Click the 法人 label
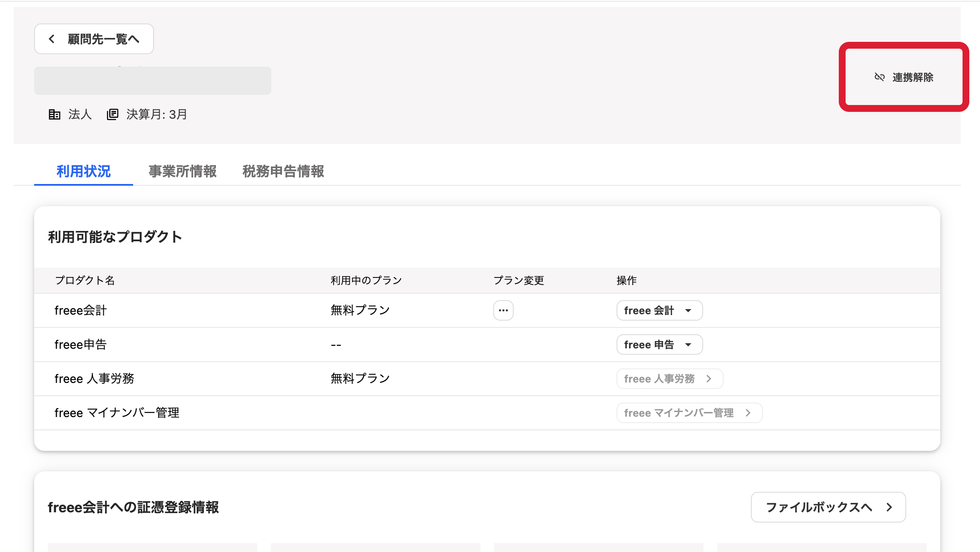 [x=80, y=114]
